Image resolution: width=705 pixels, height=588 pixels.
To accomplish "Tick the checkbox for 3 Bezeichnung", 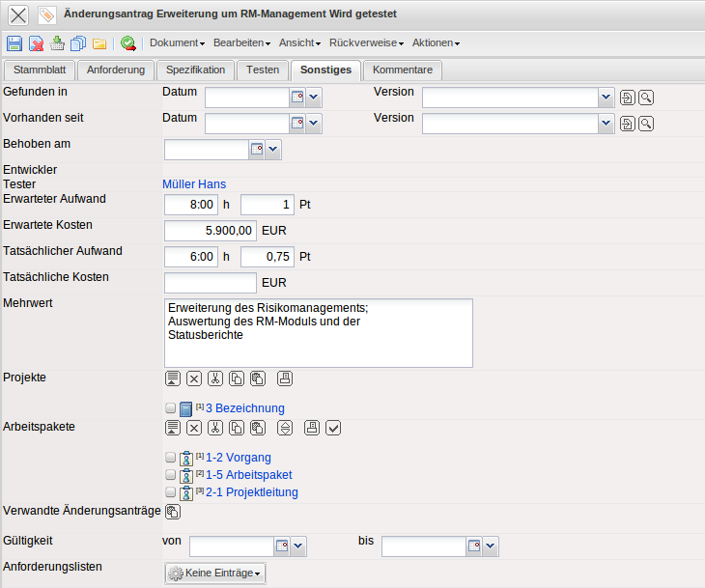I will pos(171,408).
